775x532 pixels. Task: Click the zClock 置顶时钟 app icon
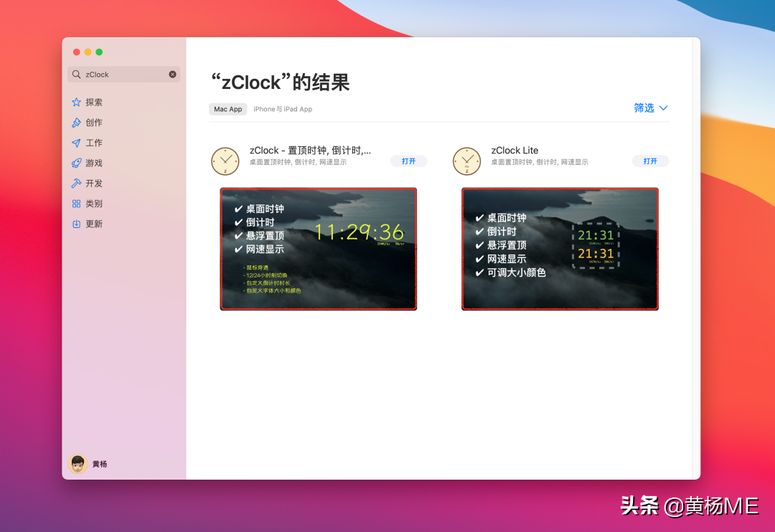[225, 161]
